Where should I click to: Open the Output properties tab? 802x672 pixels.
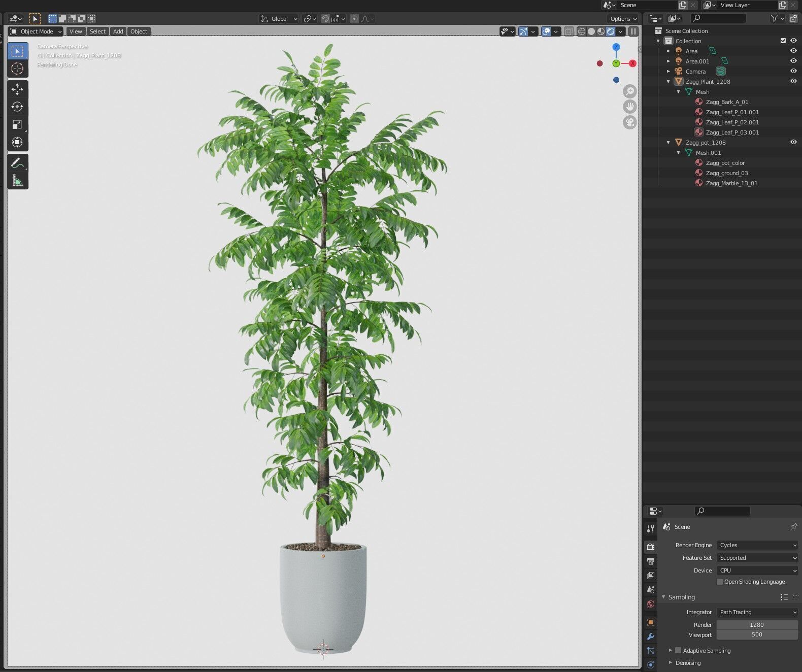pyautogui.click(x=651, y=561)
